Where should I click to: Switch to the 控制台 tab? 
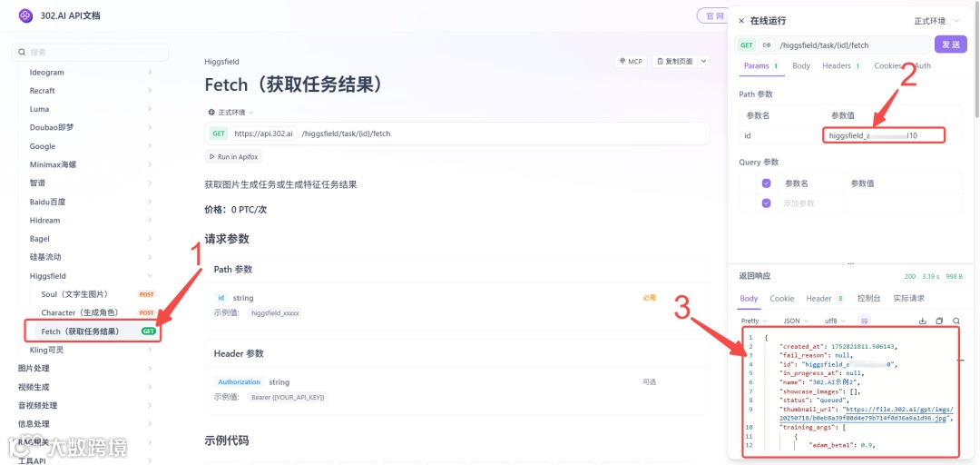tap(868, 299)
